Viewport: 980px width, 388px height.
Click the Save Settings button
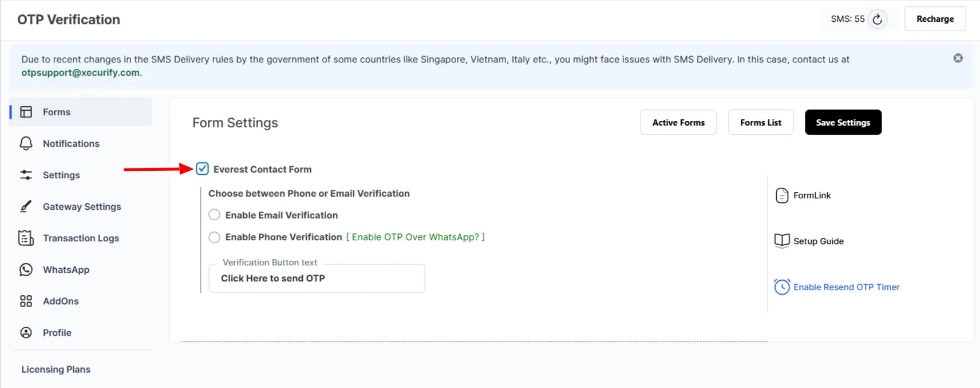coord(843,122)
